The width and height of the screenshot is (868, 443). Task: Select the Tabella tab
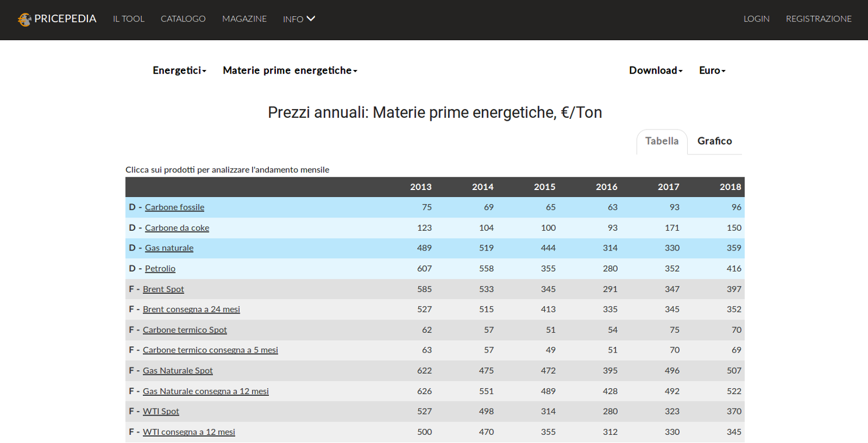click(x=661, y=141)
